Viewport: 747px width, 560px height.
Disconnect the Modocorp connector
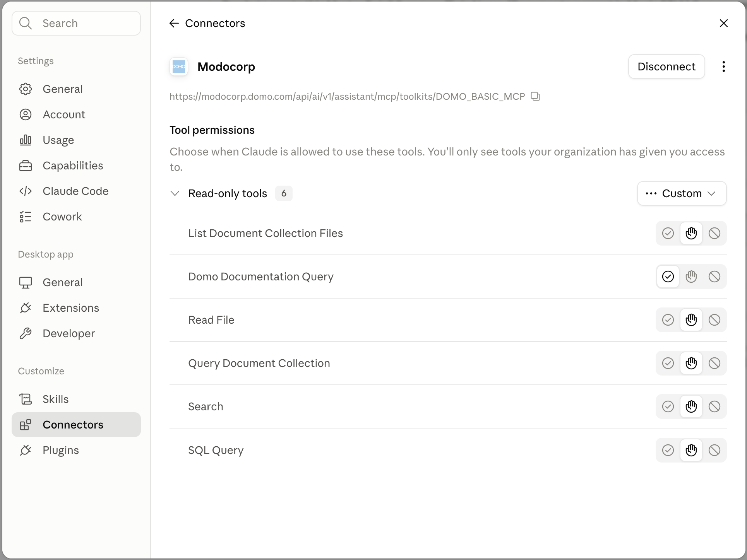pyautogui.click(x=666, y=67)
